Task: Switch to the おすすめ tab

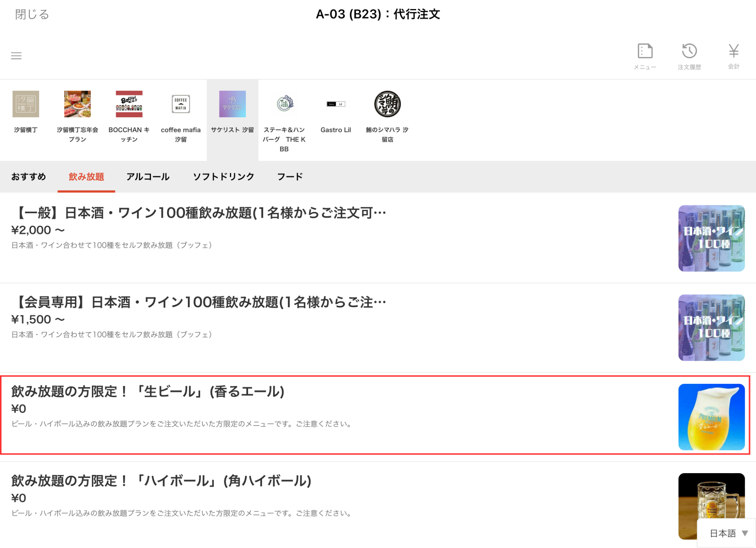Action: coord(29,177)
